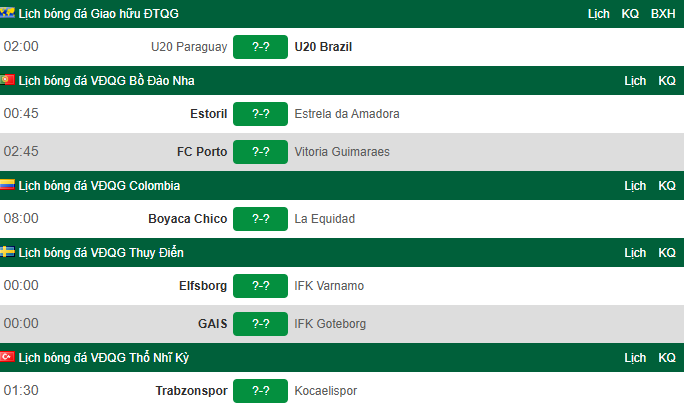The width and height of the screenshot is (685, 407).
Task: Open the Vitoria Guimaraes team link
Action: [x=342, y=152]
